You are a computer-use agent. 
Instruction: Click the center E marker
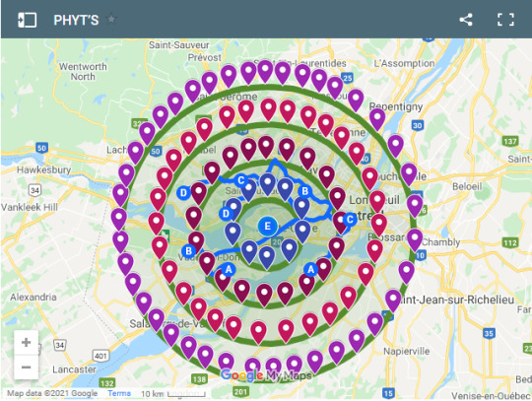coord(267,226)
